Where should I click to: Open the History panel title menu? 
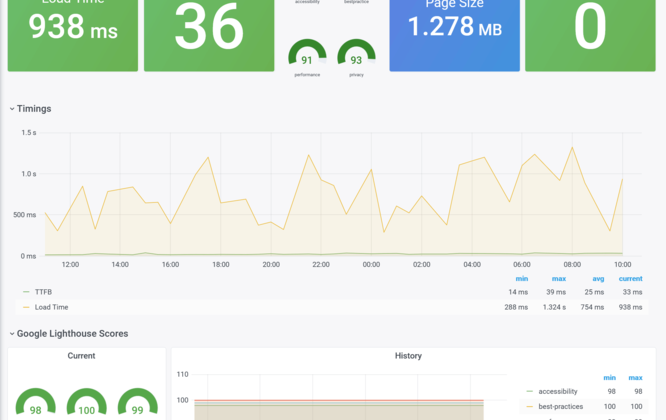pos(408,356)
